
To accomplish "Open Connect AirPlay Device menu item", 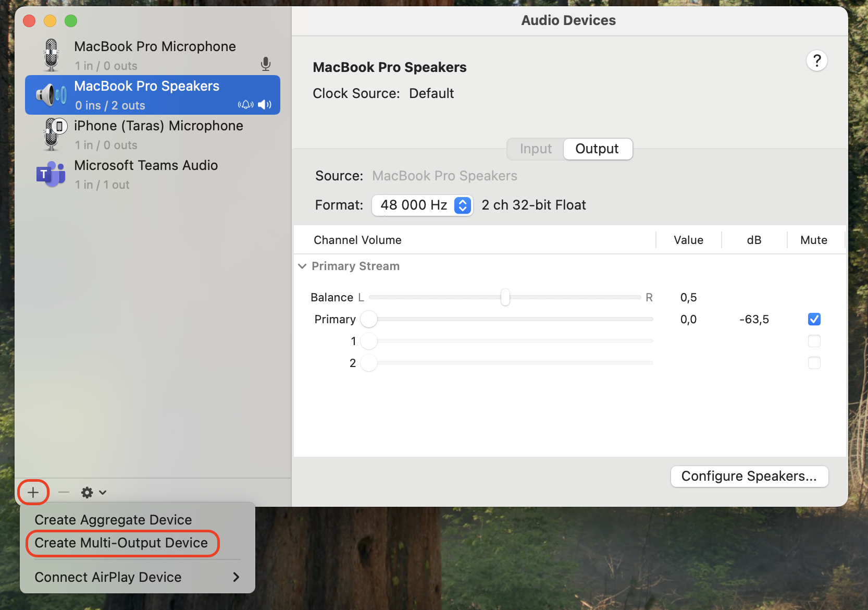I will (138, 577).
